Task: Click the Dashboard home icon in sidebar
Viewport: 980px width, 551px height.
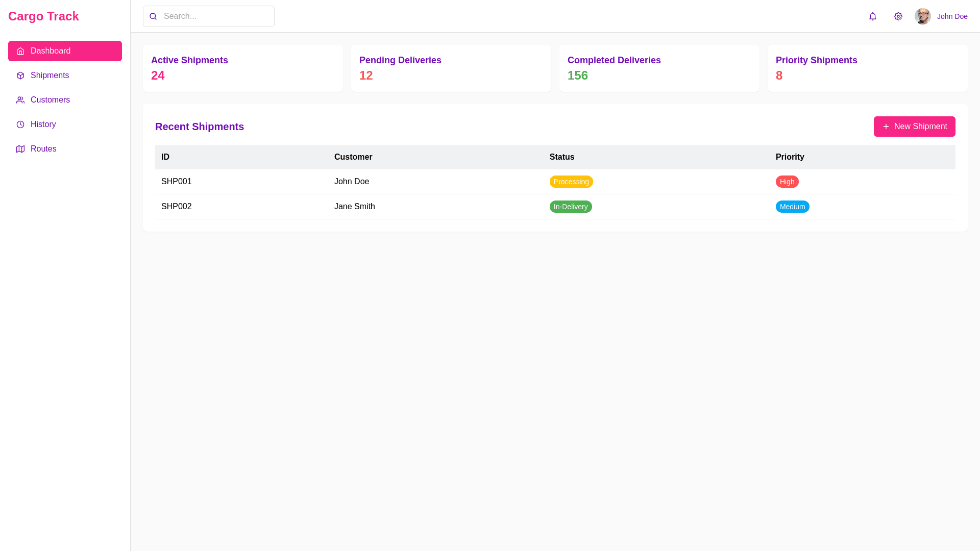Action: 20,51
